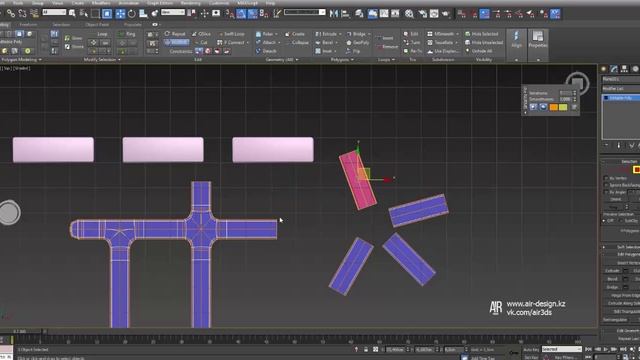
Task: Click Hide Selected in Visibility panel
Action: pyautogui.click(x=482, y=34)
